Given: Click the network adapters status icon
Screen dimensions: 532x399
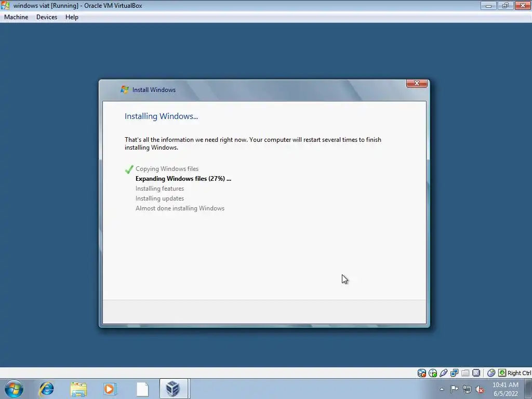Looking at the screenshot, I should click(454, 373).
